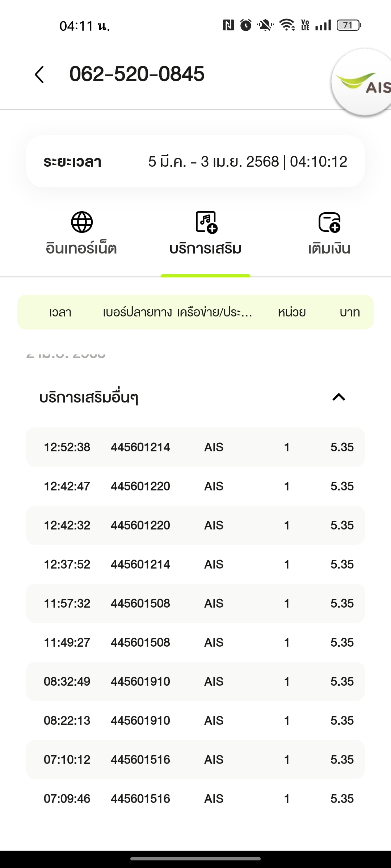Tap the bottom home gesture bar

(195, 859)
